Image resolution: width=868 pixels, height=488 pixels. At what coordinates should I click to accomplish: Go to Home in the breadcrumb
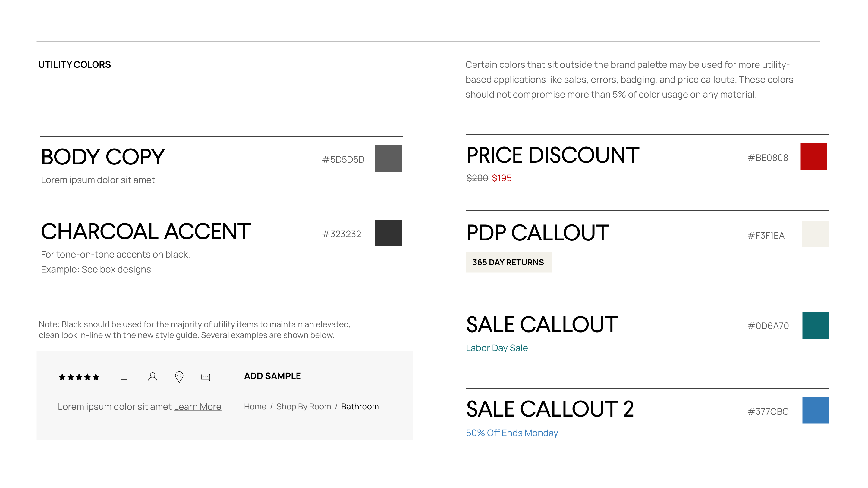tap(255, 406)
